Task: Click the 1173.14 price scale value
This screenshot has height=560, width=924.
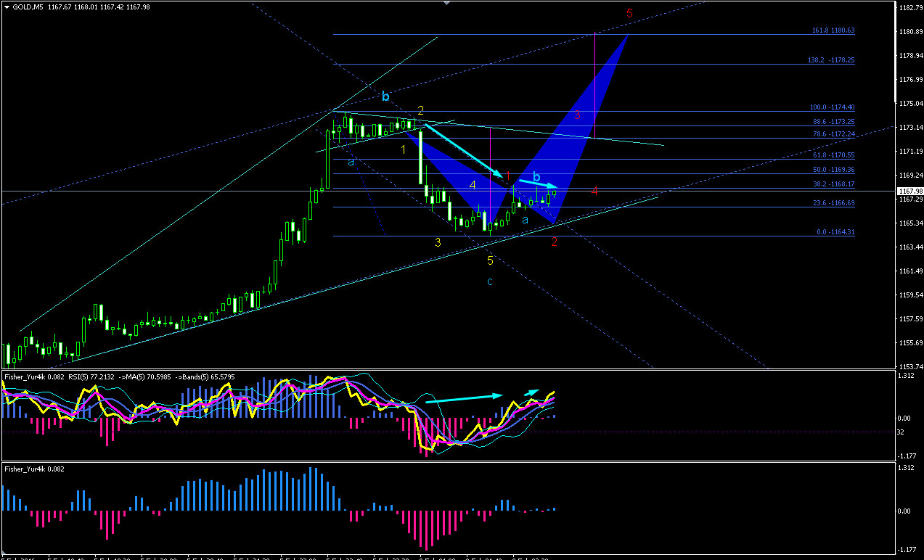Action: [910, 128]
